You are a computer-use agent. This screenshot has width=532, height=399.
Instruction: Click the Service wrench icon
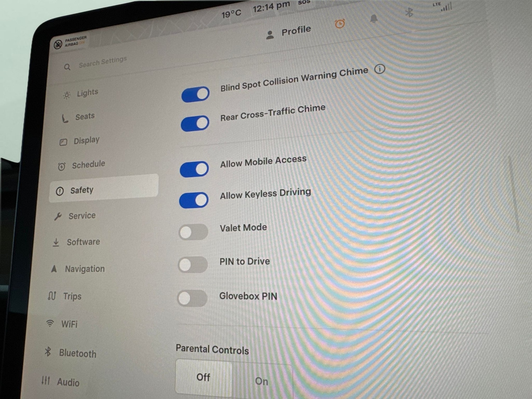click(x=58, y=216)
